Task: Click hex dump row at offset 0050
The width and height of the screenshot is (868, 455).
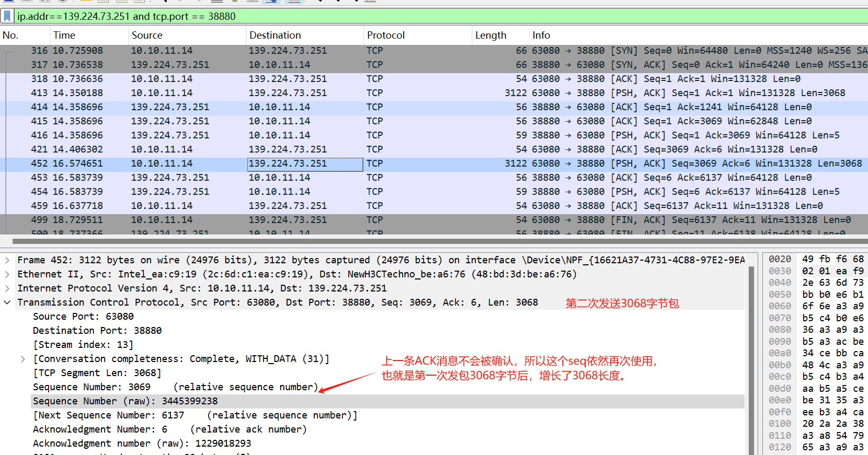Action: (816, 295)
